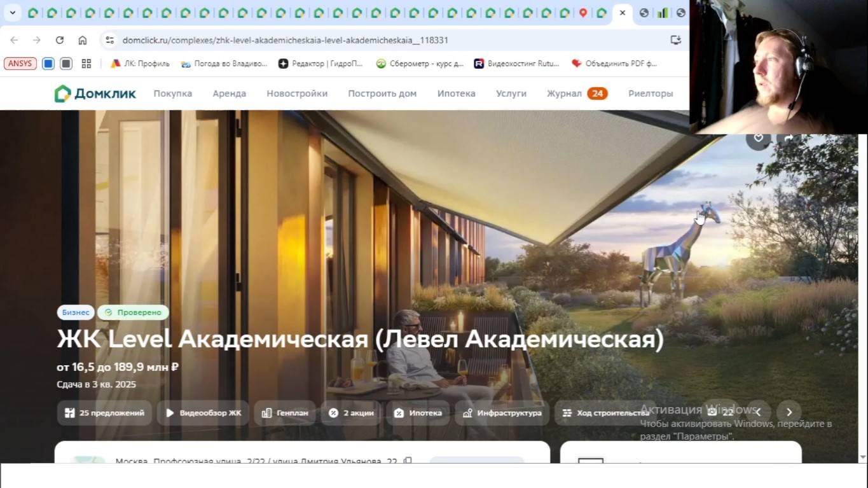Open the Покупка menu

pyautogui.click(x=172, y=94)
